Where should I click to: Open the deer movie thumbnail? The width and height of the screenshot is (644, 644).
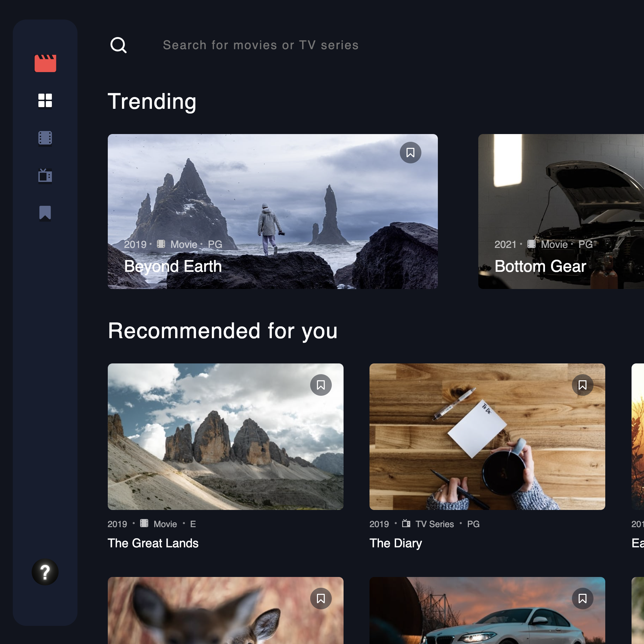point(225,610)
